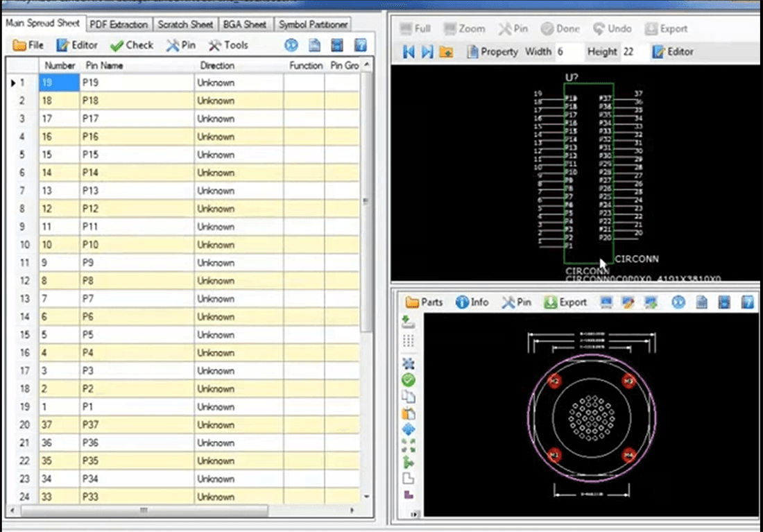Click the blue diamond icon in footprint sidebar
The height and width of the screenshot is (532, 763).
point(409,430)
